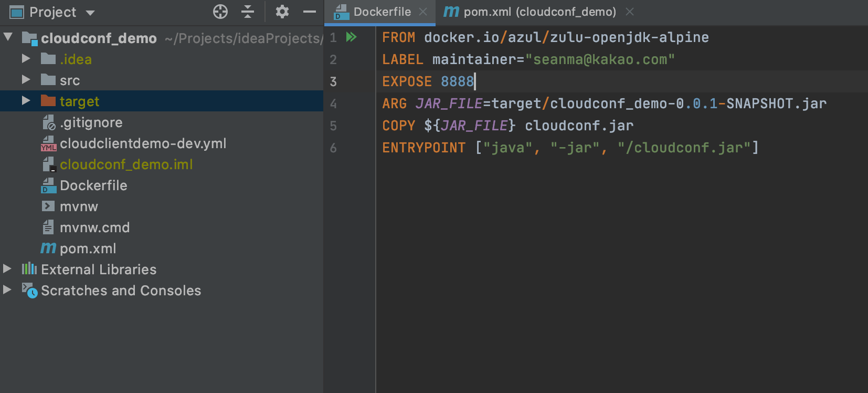
Task: Click the mvnw.cmd text file icon
Action: click(48, 227)
